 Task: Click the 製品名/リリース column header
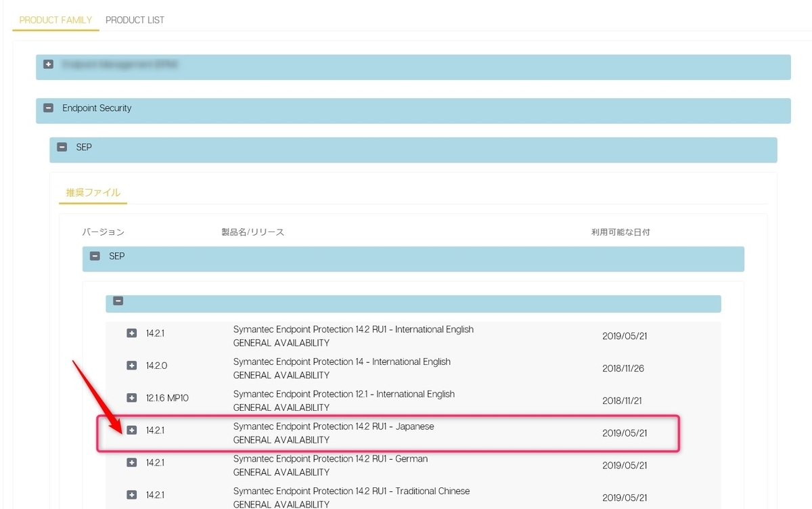pyautogui.click(x=253, y=232)
